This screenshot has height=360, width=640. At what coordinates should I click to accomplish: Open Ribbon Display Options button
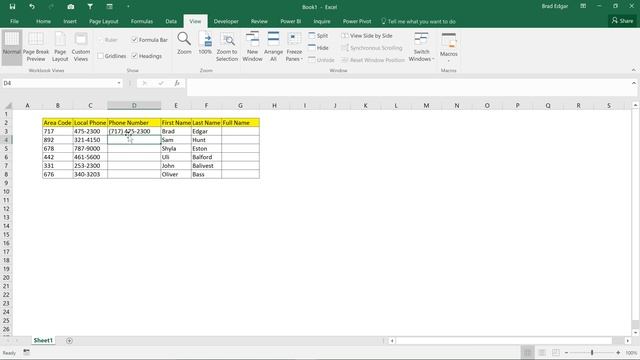coord(583,6)
